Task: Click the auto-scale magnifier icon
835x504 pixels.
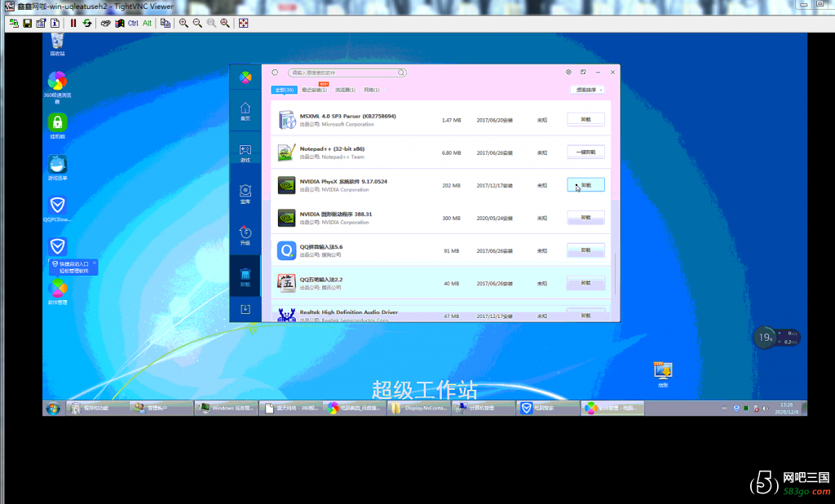Action: click(x=225, y=23)
